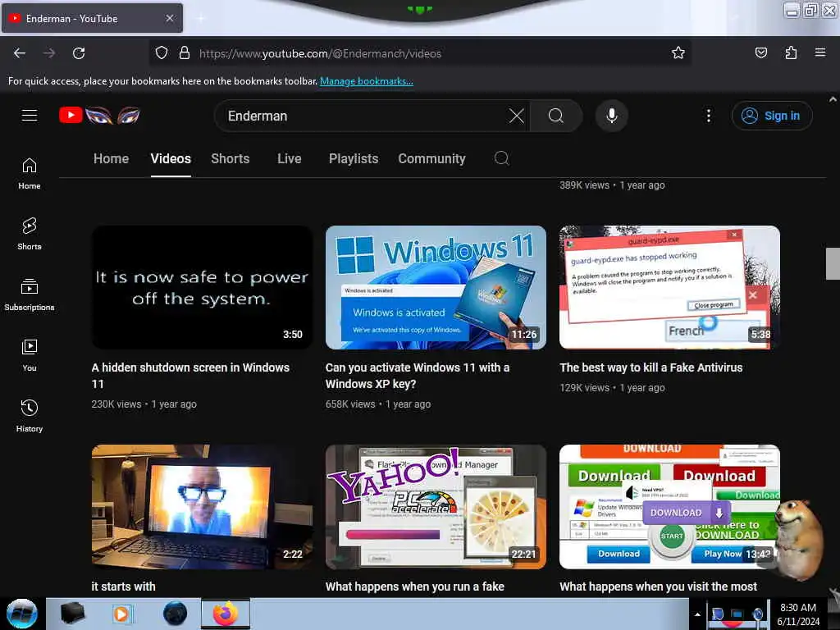840x630 pixels.
Task: Search with your voice microphone button
Action: 612,116
